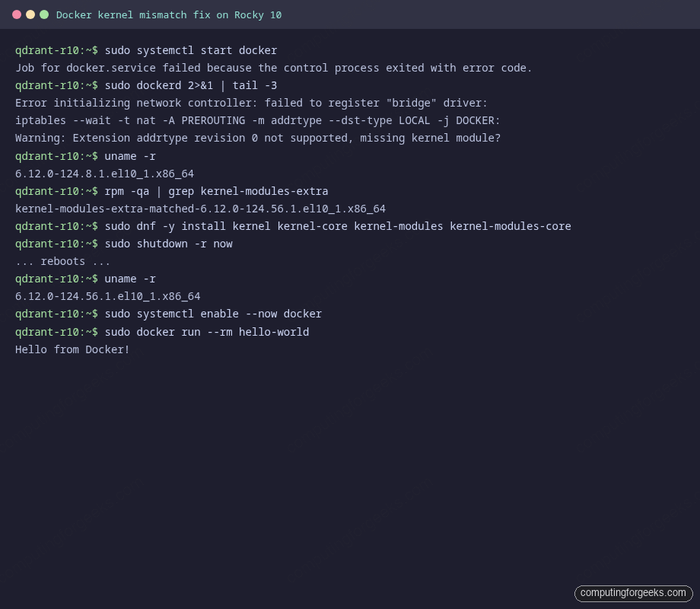Click the 'Job for docker.service failed' error line
The width and height of the screenshot is (700, 609).
tap(273, 68)
